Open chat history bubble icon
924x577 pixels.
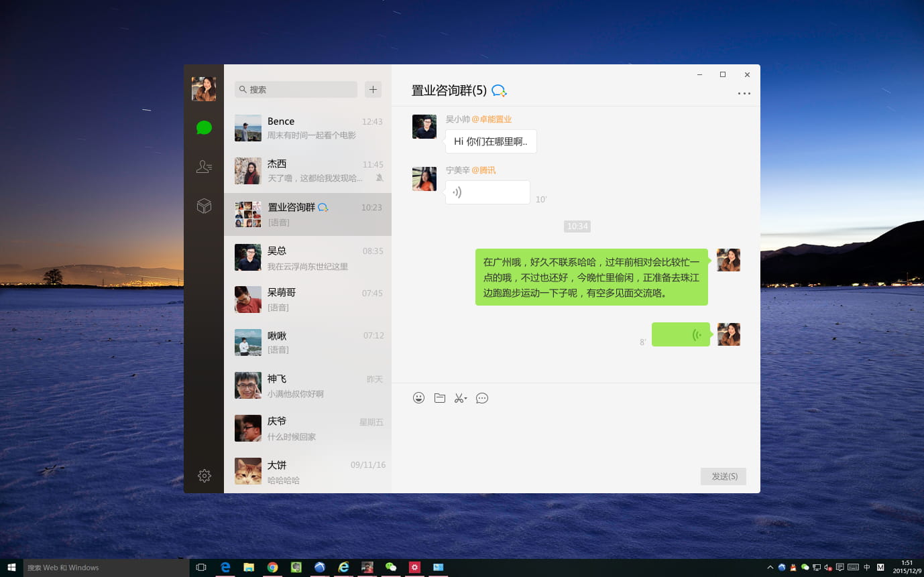pyautogui.click(x=481, y=398)
